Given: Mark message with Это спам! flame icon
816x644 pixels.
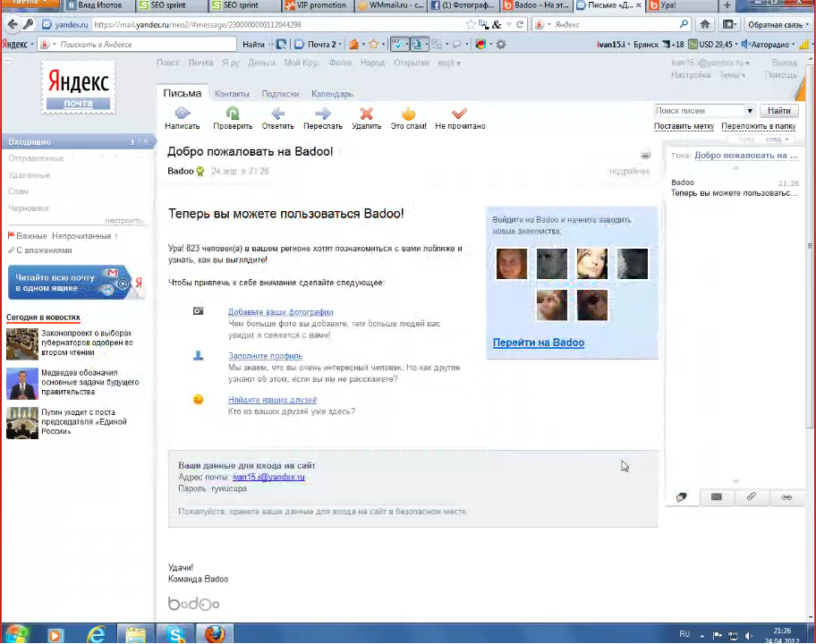Looking at the screenshot, I should pos(409,113).
